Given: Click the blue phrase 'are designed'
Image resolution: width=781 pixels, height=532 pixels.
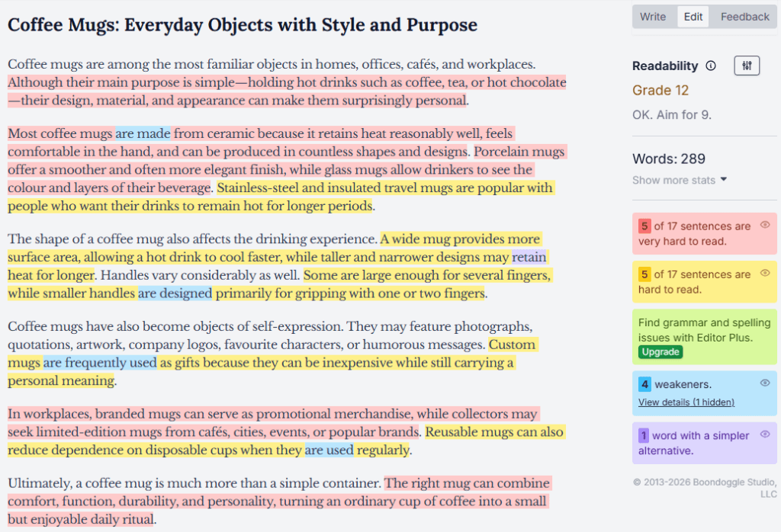Looking at the screenshot, I should 175,293.
